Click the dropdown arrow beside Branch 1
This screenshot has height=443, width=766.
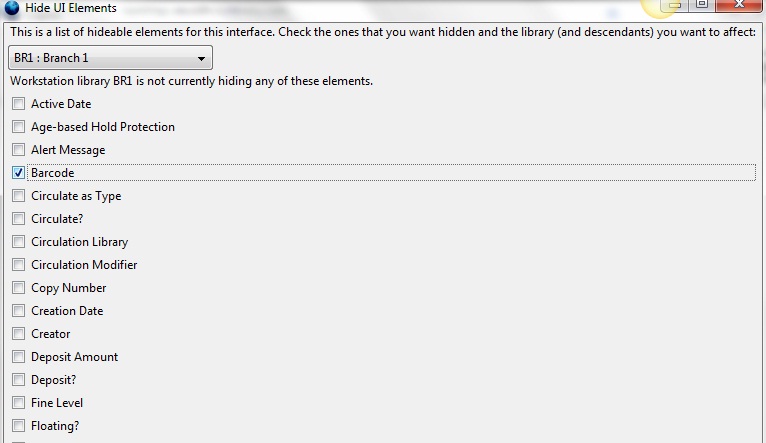pos(201,59)
